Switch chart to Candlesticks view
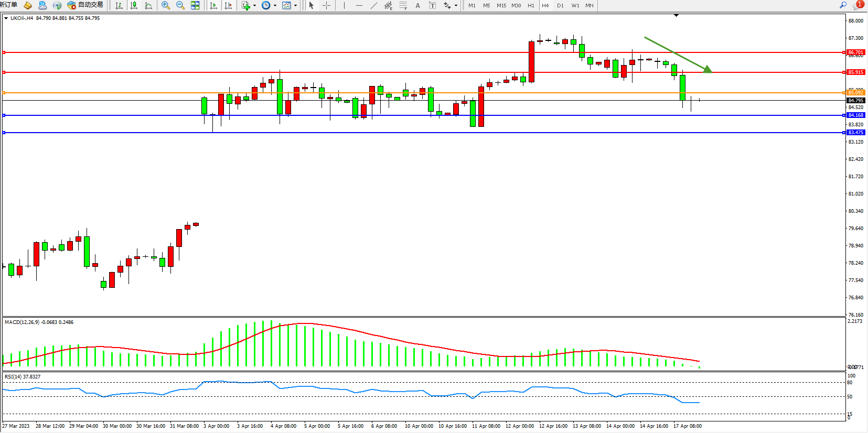The width and height of the screenshot is (868, 433). click(134, 5)
